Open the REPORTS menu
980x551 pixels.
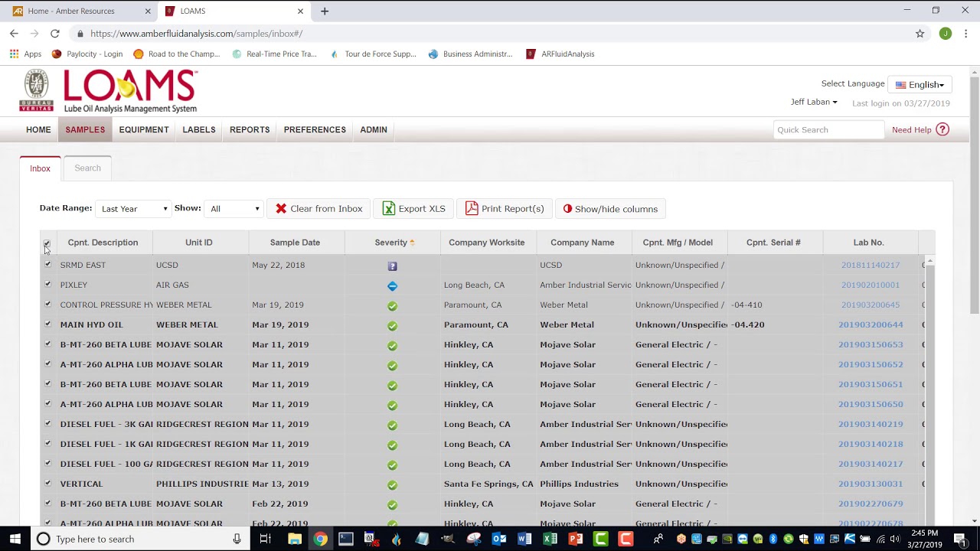pyautogui.click(x=250, y=130)
